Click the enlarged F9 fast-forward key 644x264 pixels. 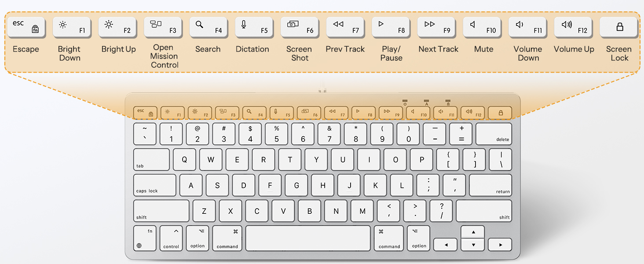pos(436,27)
